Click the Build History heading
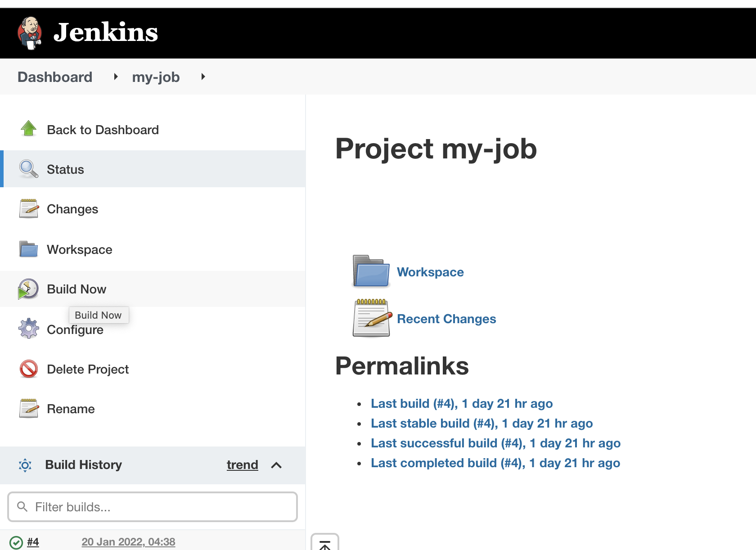The width and height of the screenshot is (756, 550). 84,464
